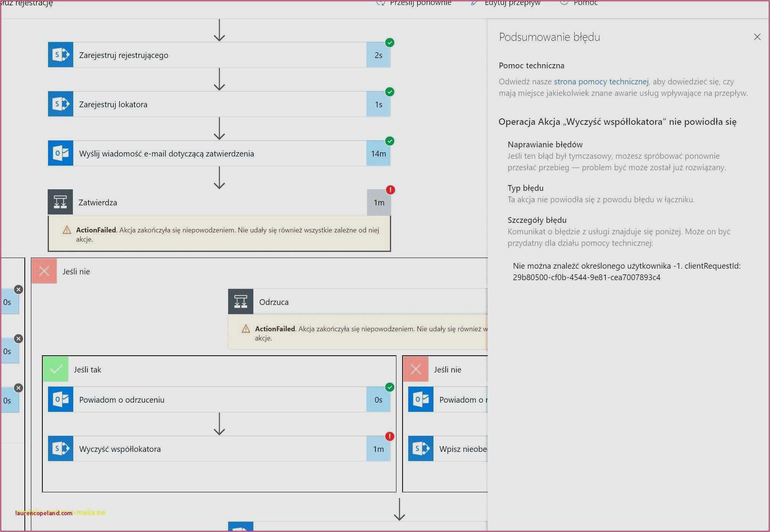
Task: Click SharePoint icon on Zarejestruj rejestrującego
Action: pos(60,55)
